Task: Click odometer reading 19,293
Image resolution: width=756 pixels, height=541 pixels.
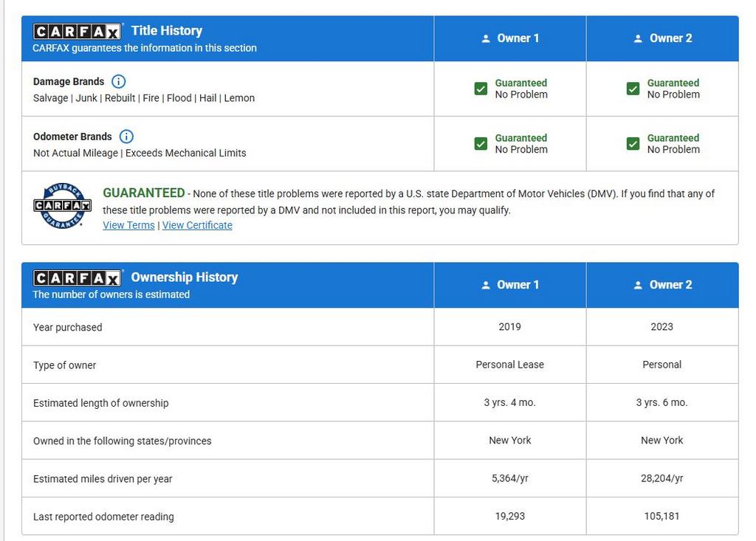Action: (x=509, y=516)
